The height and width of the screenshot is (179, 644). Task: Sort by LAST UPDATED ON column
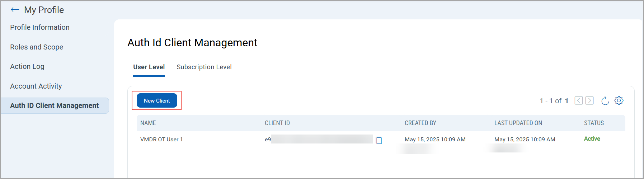[518, 123]
